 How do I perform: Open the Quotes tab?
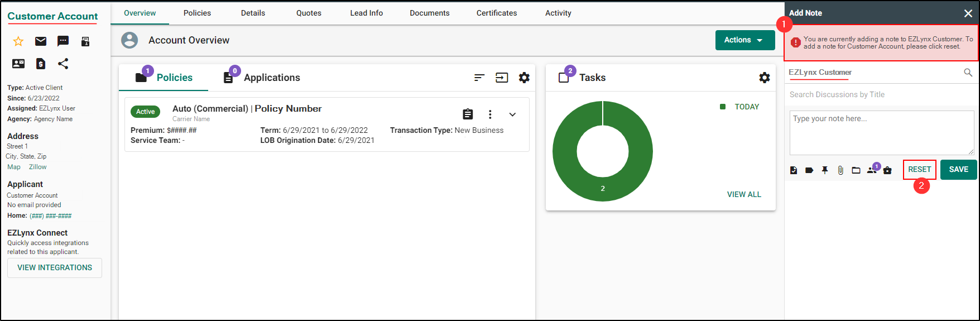coord(309,13)
